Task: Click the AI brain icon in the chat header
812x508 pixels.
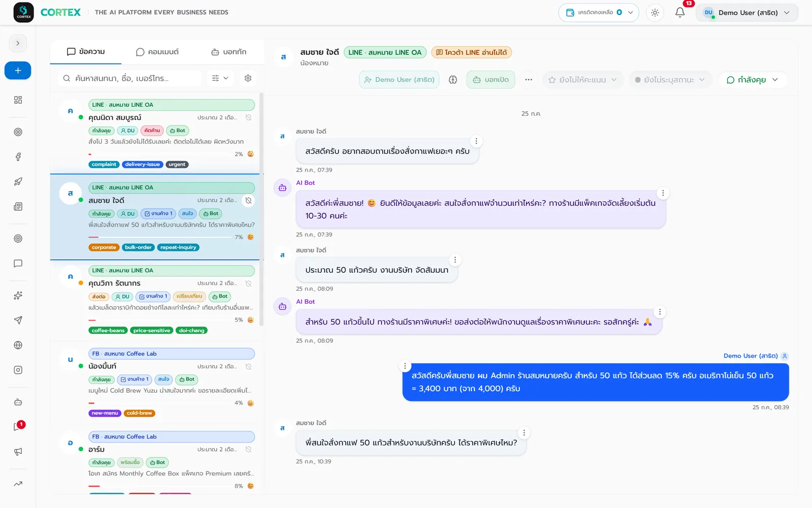Action: click(x=453, y=80)
